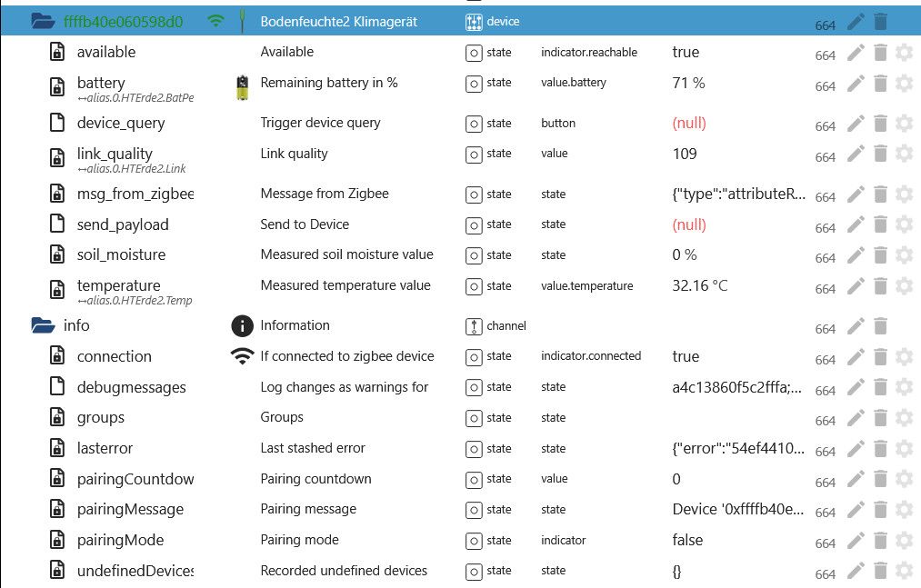Viewport: 921px width, 588px height.
Task: Delete the device ffffb40e060598d0 via trash icon
Action: point(880,22)
